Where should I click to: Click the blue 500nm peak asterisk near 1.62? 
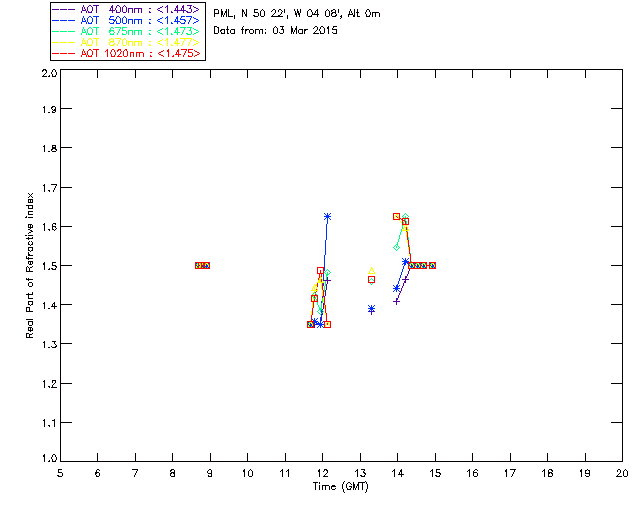327,216
